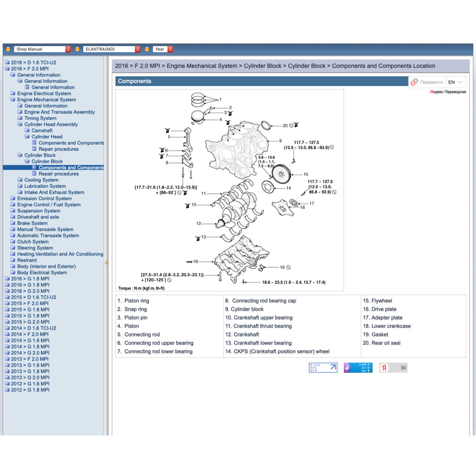This screenshot has width=476, height=476.
Task: Click the Перевести translate button
Action: 431,82
